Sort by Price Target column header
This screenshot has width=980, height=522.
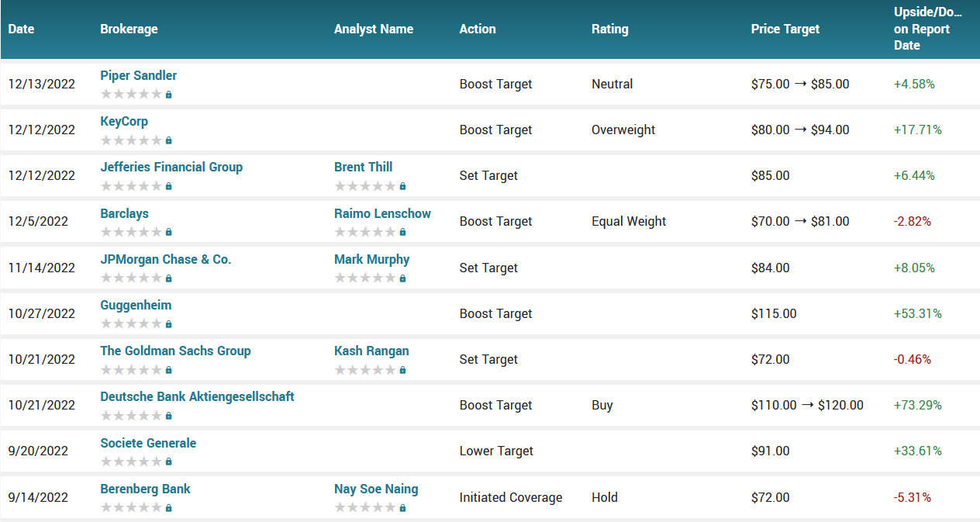785,29
